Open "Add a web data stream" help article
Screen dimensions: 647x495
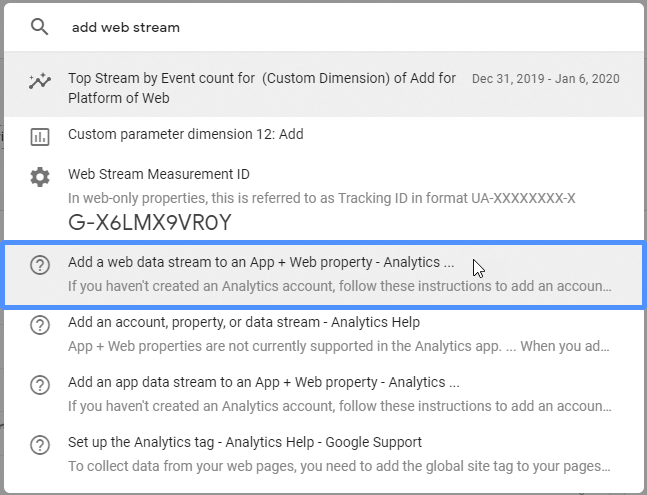[324, 275]
